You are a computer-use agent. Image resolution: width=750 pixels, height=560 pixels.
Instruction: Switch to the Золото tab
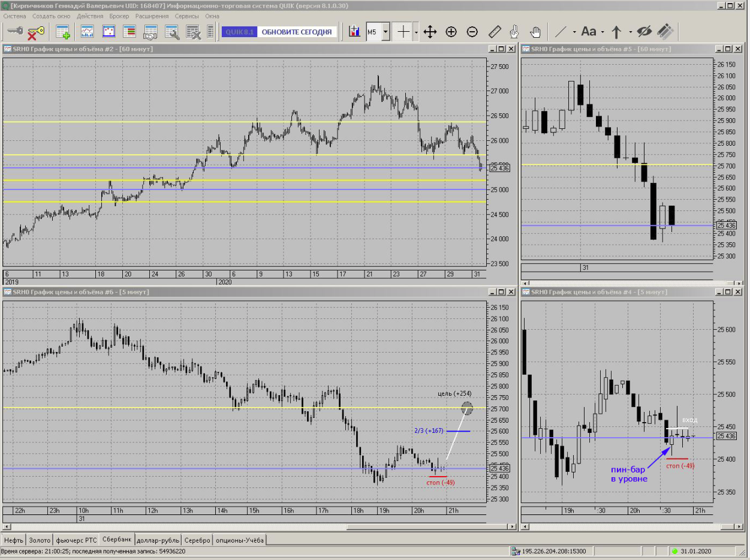[x=40, y=540]
